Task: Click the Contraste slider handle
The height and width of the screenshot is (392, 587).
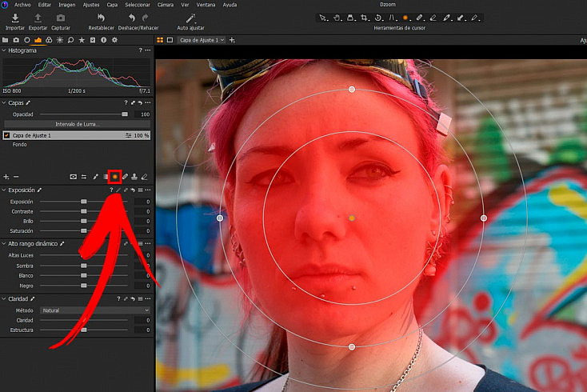Action: (84, 211)
